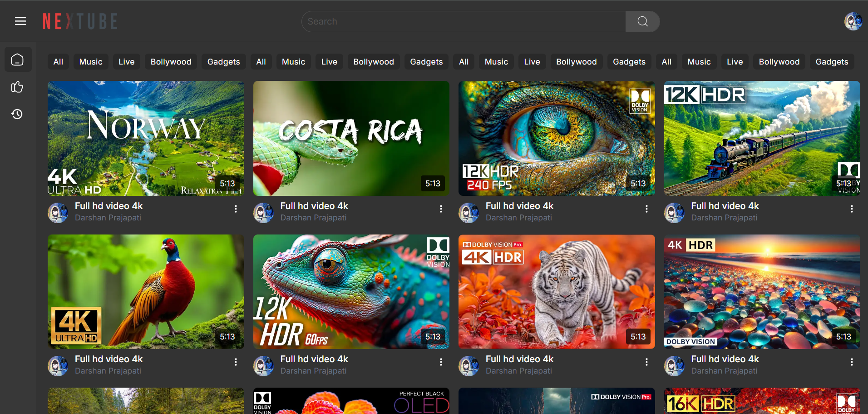Viewport: 868px width, 414px height.
Task: Open Liked videos from sidebar thumbs-up icon
Action: (17, 87)
